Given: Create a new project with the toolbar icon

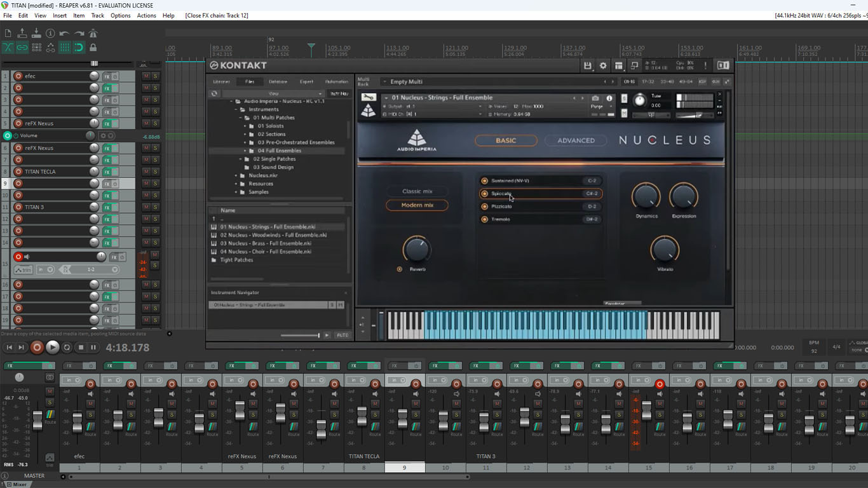Looking at the screenshot, I should (x=8, y=33).
